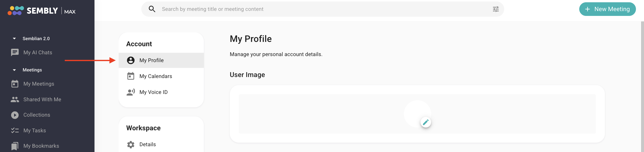Click the My Calendars calendar icon
644x152 pixels.
(x=131, y=76)
